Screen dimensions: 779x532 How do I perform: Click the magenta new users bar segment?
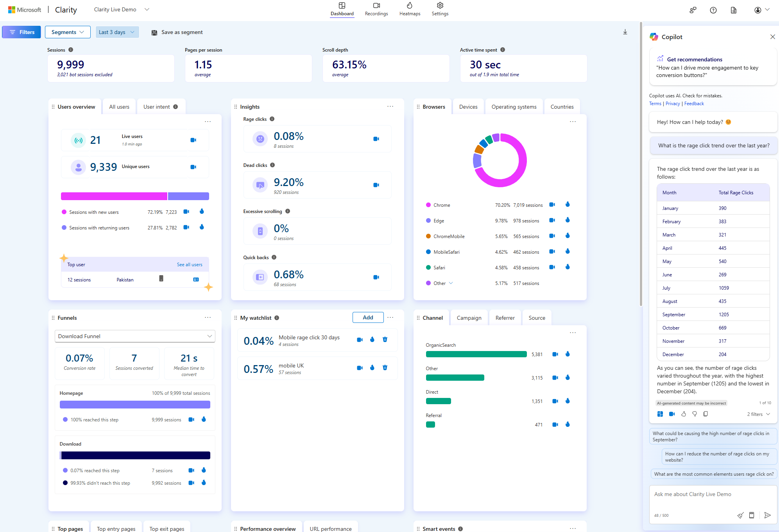click(x=114, y=196)
